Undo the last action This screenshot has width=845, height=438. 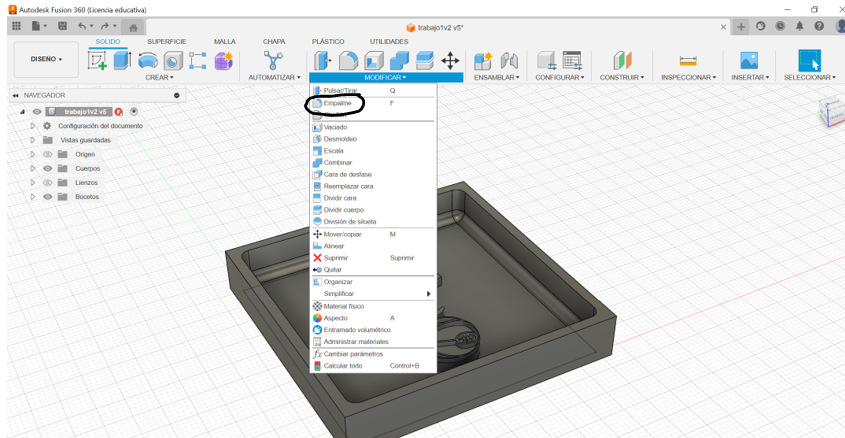pyautogui.click(x=81, y=26)
